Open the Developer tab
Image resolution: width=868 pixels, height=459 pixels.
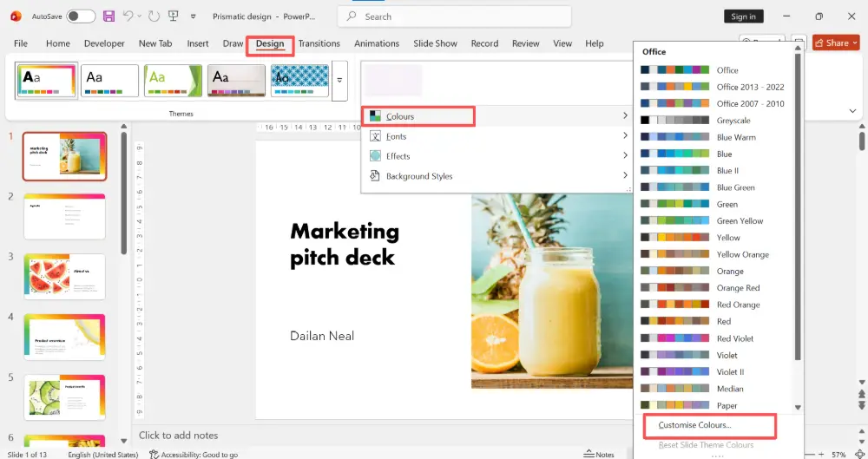click(104, 43)
